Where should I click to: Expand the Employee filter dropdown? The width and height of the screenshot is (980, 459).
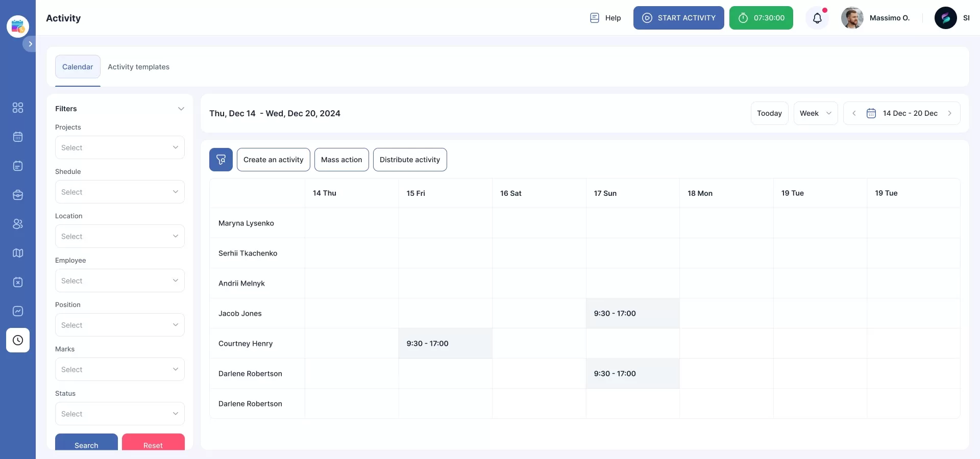[x=120, y=280]
